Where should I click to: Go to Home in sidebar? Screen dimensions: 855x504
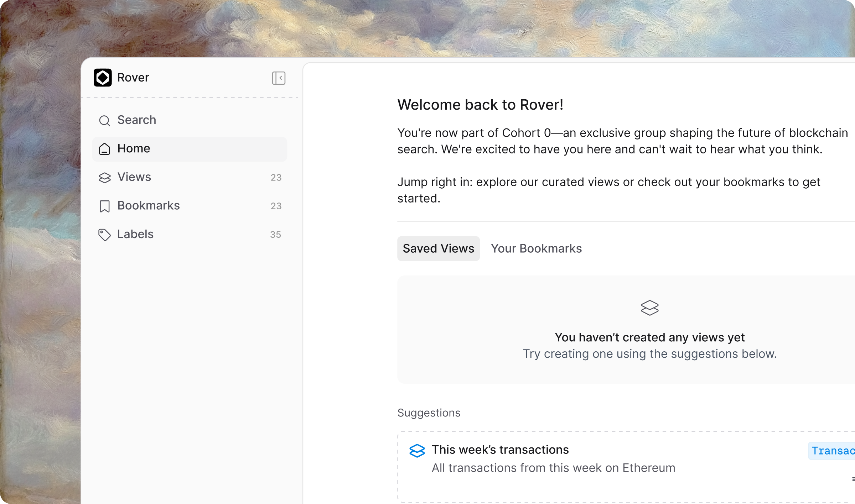click(x=134, y=149)
